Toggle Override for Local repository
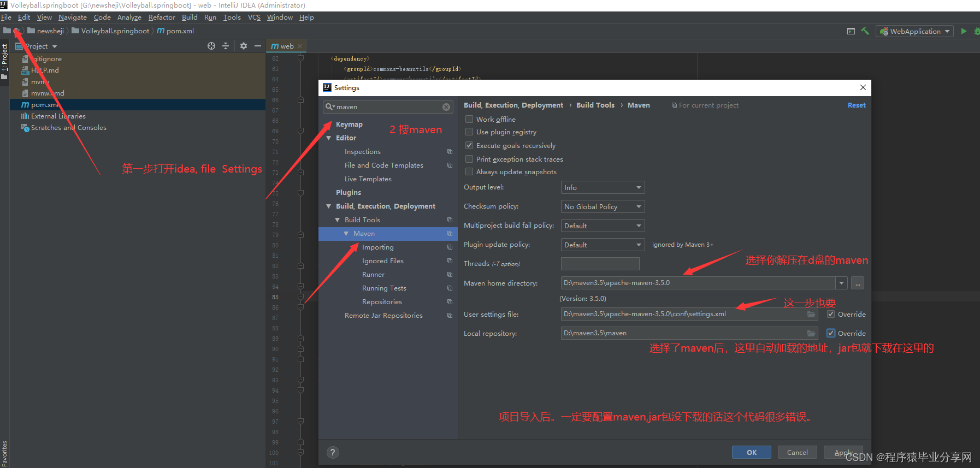The image size is (980, 468). 831,333
